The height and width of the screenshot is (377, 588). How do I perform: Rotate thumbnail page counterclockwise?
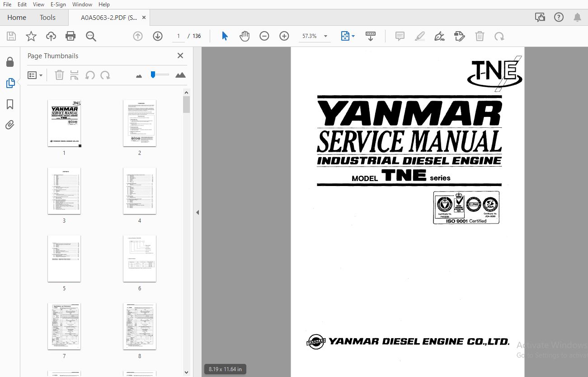(x=90, y=75)
